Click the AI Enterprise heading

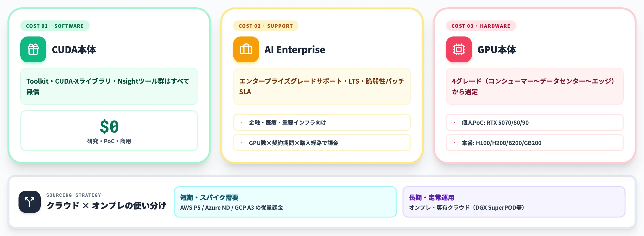pyautogui.click(x=295, y=50)
